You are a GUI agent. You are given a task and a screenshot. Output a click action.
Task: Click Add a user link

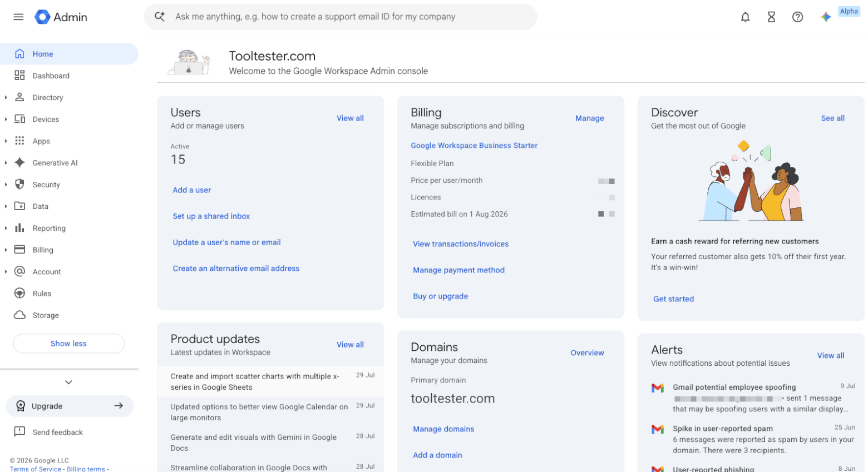(x=191, y=190)
